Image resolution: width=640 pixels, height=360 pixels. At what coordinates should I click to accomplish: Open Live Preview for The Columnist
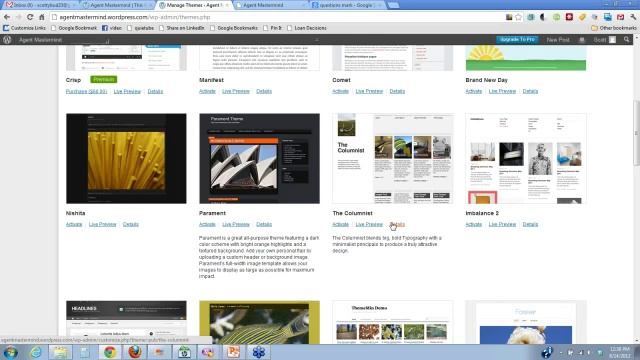pos(369,224)
